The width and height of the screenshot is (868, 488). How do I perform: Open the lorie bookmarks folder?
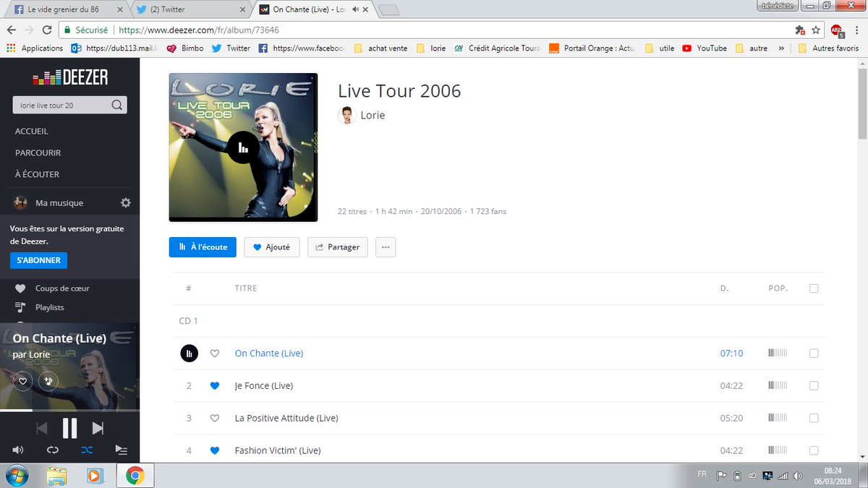click(431, 48)
